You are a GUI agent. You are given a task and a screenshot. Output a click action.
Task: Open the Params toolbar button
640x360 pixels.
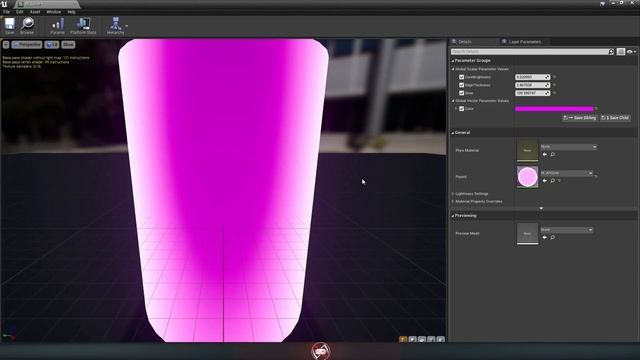click(x=58, y=26)
